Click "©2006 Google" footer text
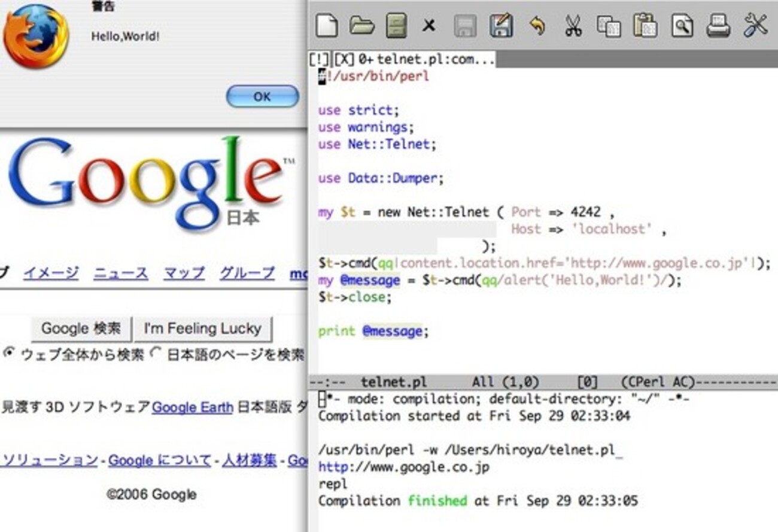Viewport: 778px width, 532px height. pos(151,494)
